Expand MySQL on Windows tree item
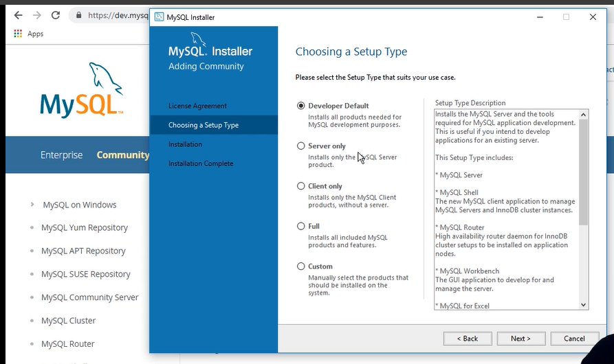 (x=32, y=204)
